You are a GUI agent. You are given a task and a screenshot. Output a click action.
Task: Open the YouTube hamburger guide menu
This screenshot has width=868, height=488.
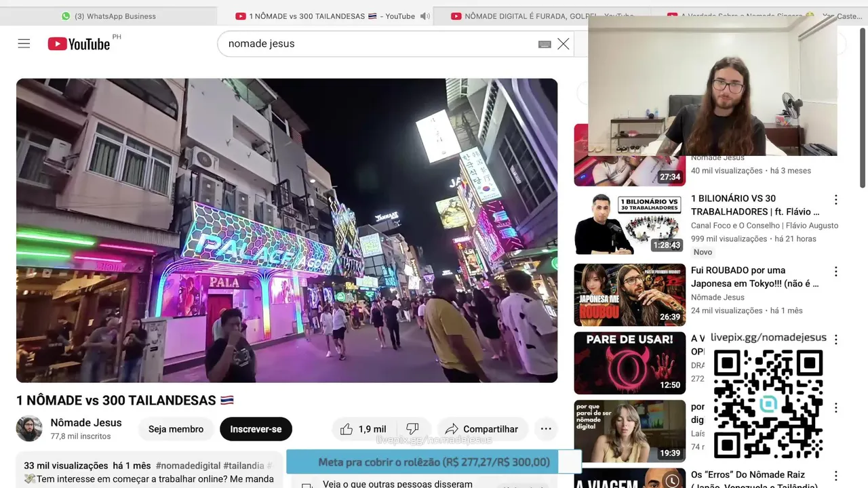24,43
